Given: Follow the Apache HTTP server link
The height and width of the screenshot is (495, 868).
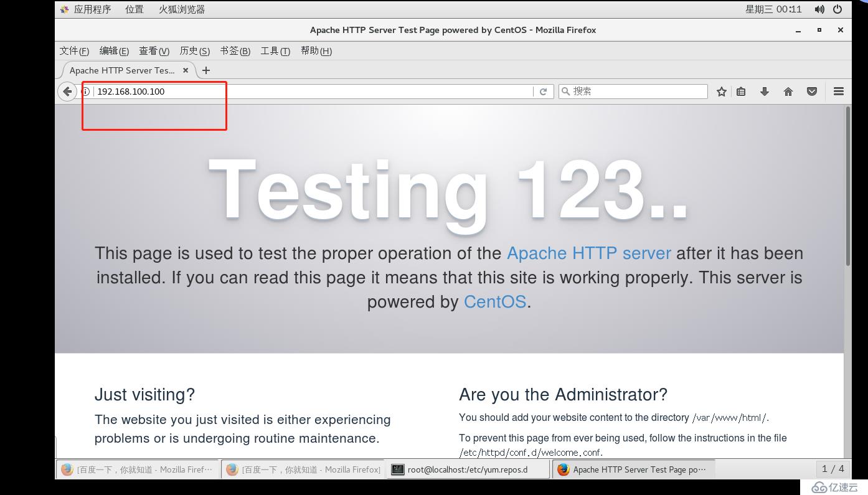Looking at the screenshot, I should click(x=589, y=253).
